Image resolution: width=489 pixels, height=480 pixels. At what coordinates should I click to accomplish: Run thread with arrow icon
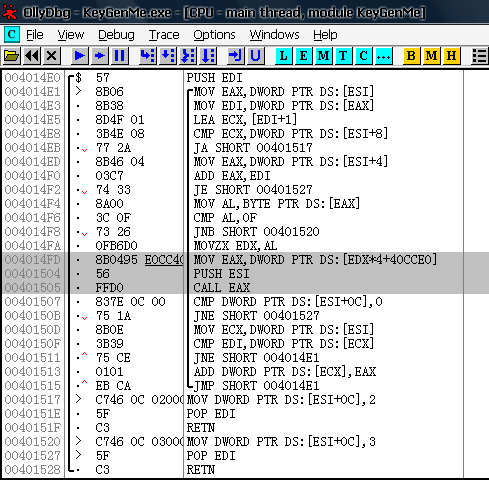click(x=100, y=56)
